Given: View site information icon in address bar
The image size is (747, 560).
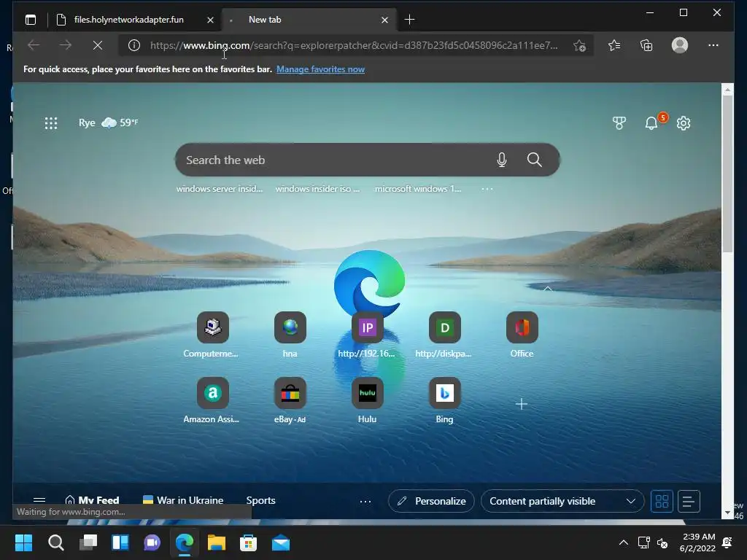Looking at the screenshot, I should click(x=134, y=45).
